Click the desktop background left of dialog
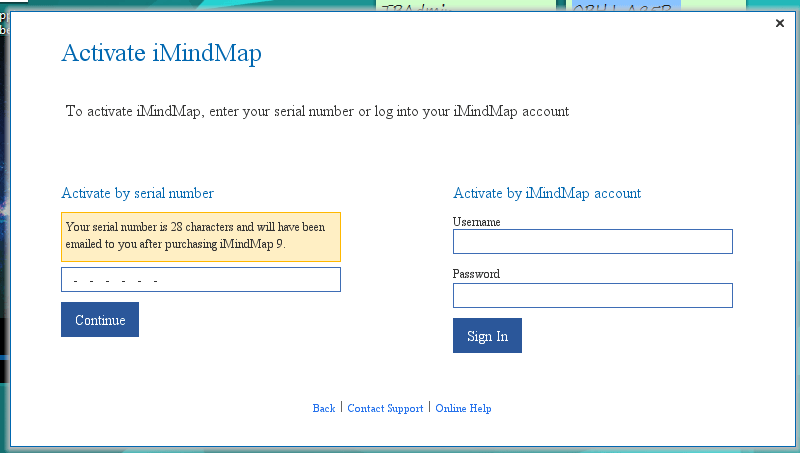Image resolution: width=800 pixels, height=453 pixels. click(4, 200)
